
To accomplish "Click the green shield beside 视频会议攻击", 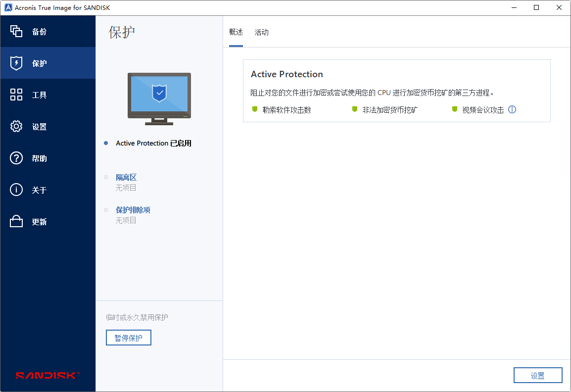I will [454, 109].
